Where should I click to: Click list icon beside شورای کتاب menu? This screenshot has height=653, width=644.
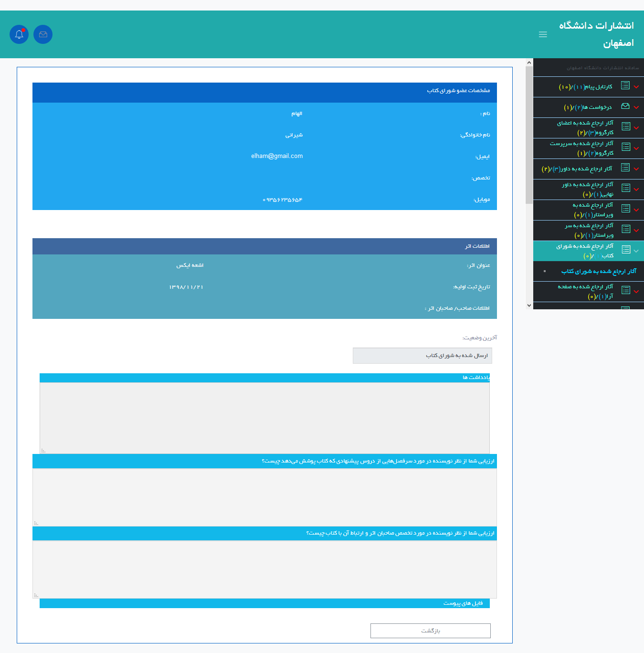(x=626, y=250)
